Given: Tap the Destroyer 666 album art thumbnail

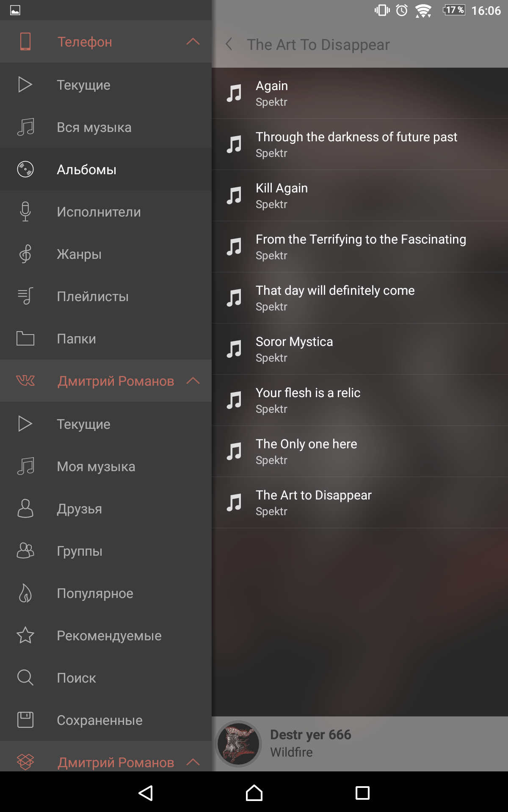Looking at the screenshot, I should click(x=239, y=743).
